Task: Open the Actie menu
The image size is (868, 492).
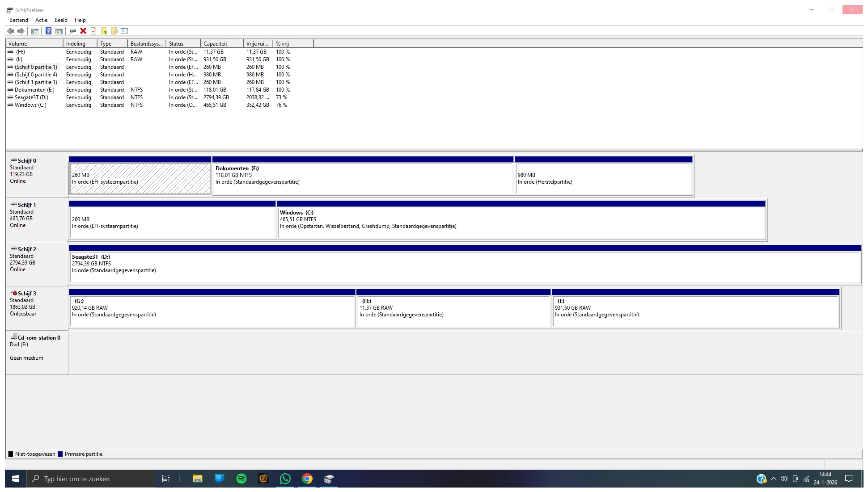Action: 42,20
